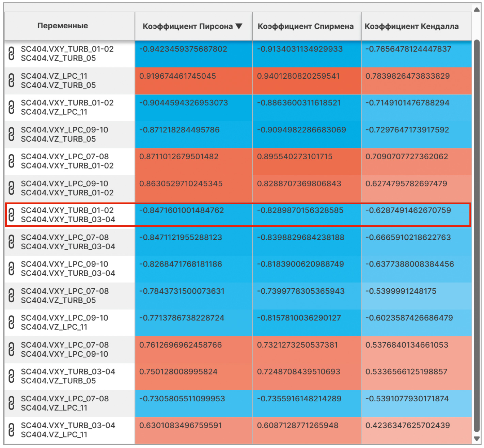Sort by Коэффициент Кендалла column header
Image resolution: width=484 pixels, height=448 pixels.
tap(411, 26)
